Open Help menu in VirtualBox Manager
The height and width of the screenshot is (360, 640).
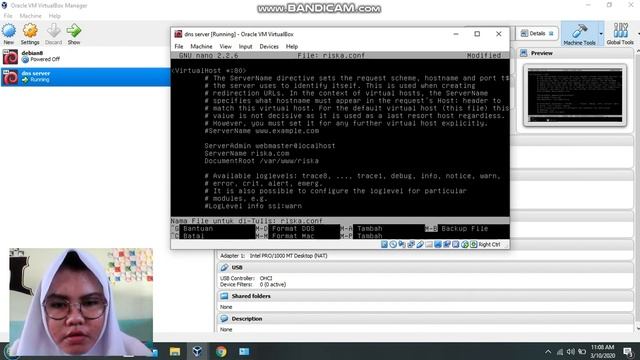tap(54, 16)
